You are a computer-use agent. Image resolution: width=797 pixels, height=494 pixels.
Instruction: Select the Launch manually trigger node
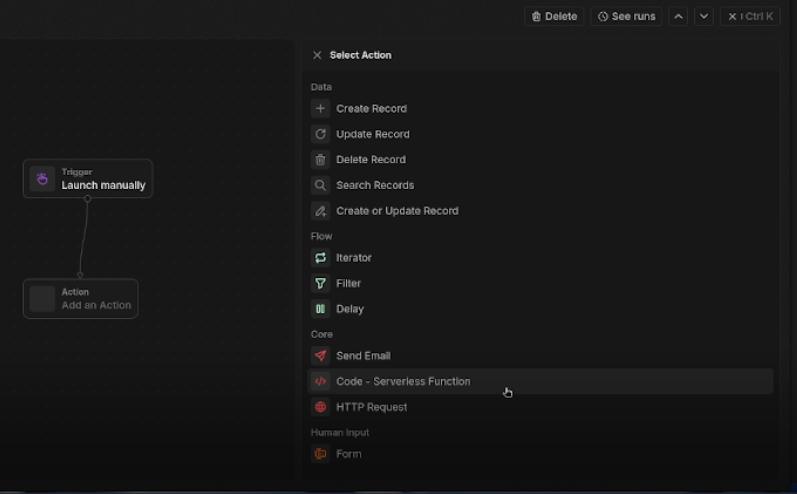pyautogui.click(x=88, y=178)
